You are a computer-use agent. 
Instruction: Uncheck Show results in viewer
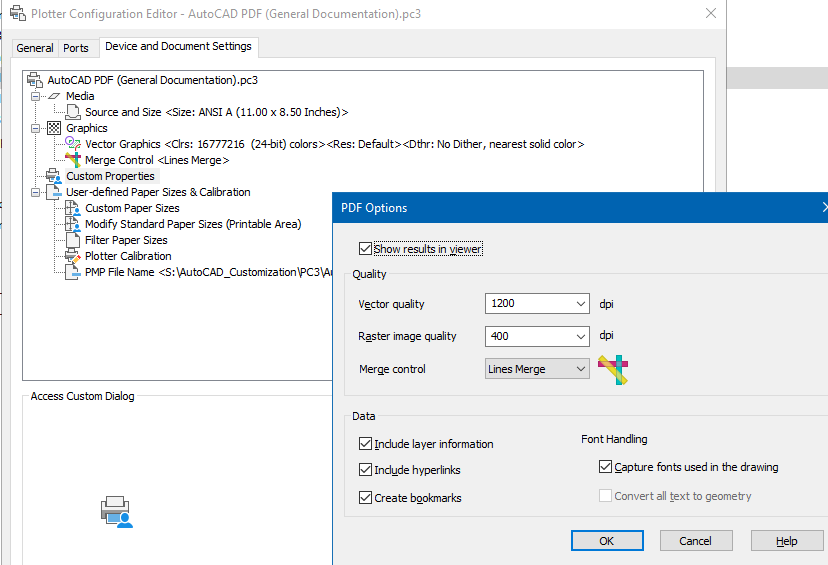click(365, 249)
